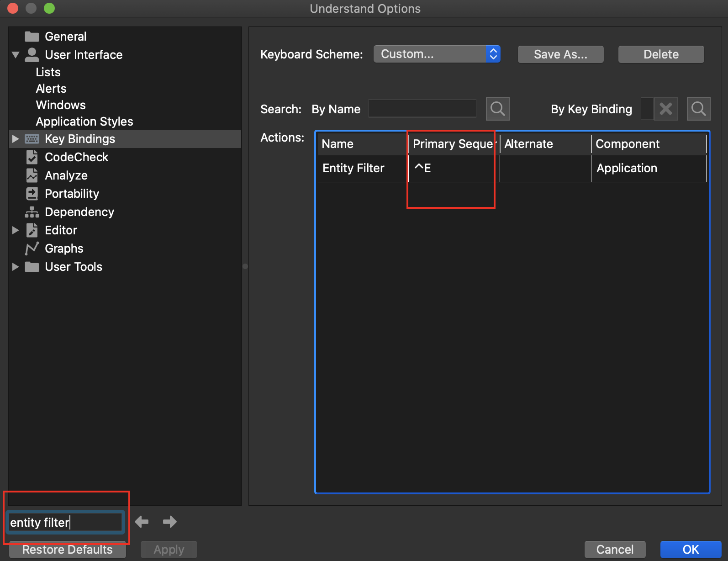Click the search-by-key-binding magnifier icon
This screenshot has height=561, width=728.
pos(698,109)
